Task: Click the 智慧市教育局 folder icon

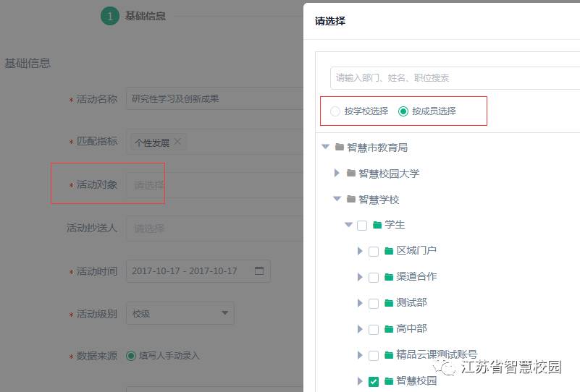Action: click(x=340, y=147)
